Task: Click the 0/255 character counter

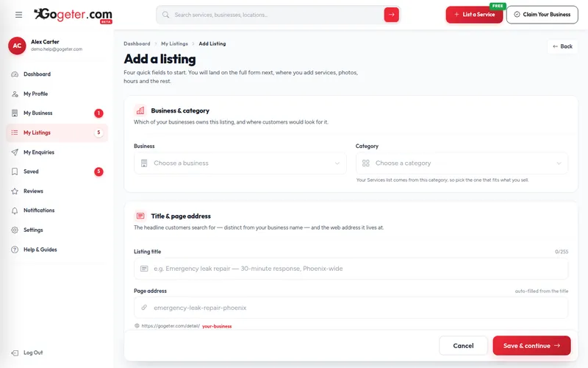Action: click(x=562, y=252)
